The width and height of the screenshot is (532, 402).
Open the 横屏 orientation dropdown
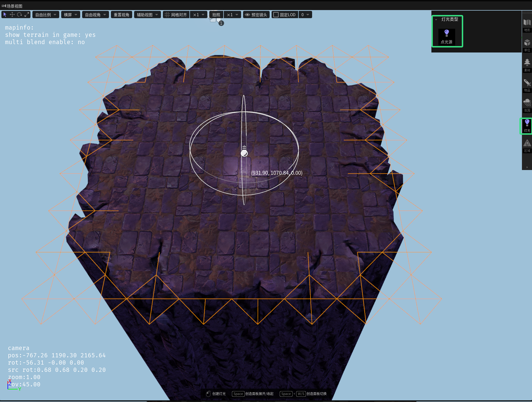pyautogui.click(x=71, y=15)
